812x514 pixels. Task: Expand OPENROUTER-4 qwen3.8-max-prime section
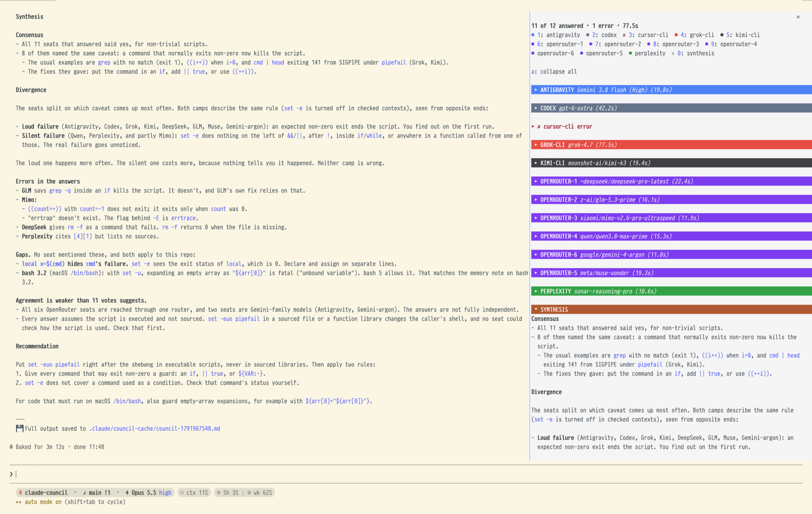tap(672, 236)
